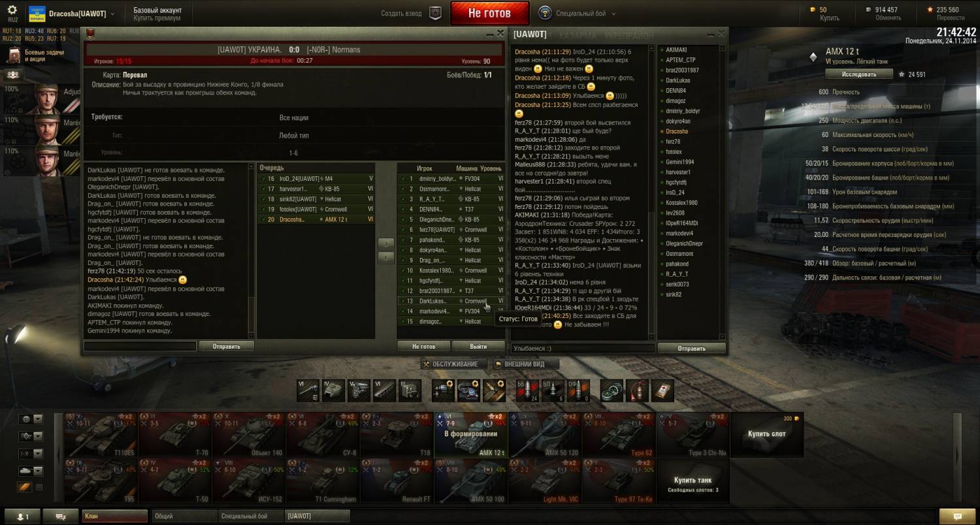Open the first equipment slot
The image size is (980, 525).
444,390
